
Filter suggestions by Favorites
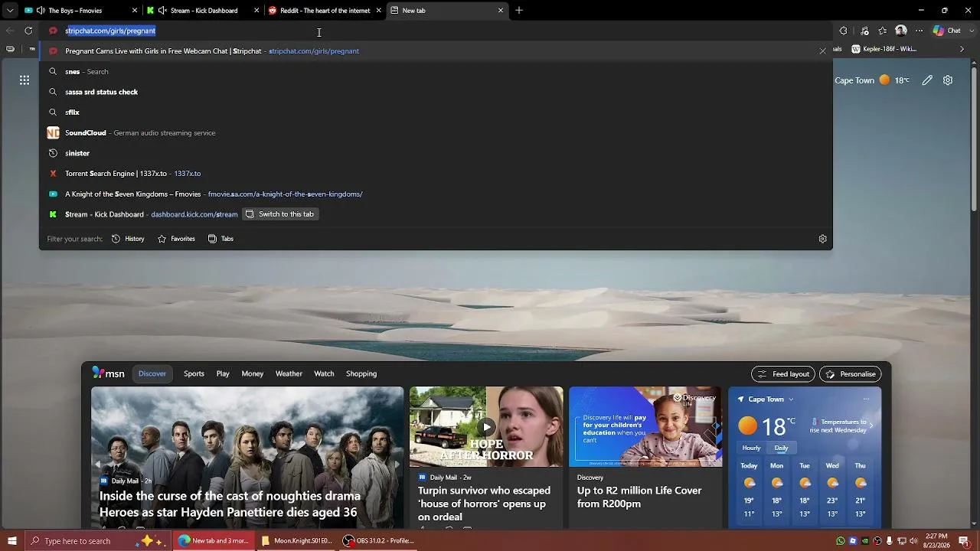[x=176, y=239]
